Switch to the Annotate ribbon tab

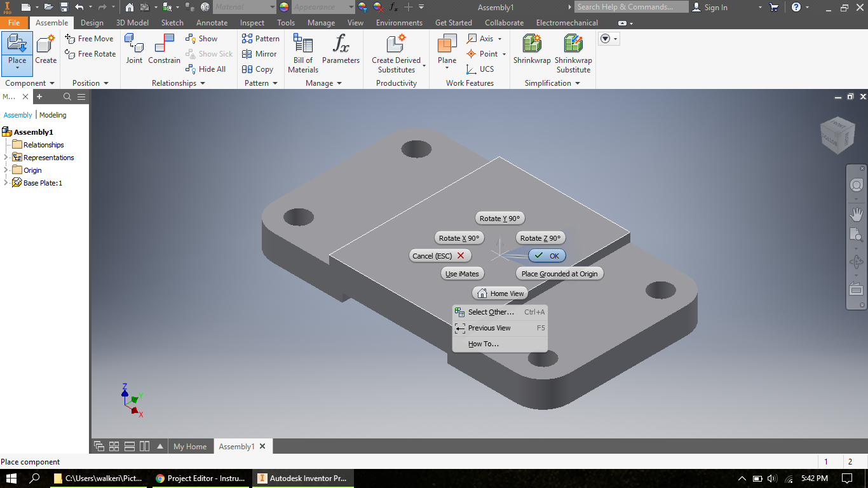click(x=212, y=22)
